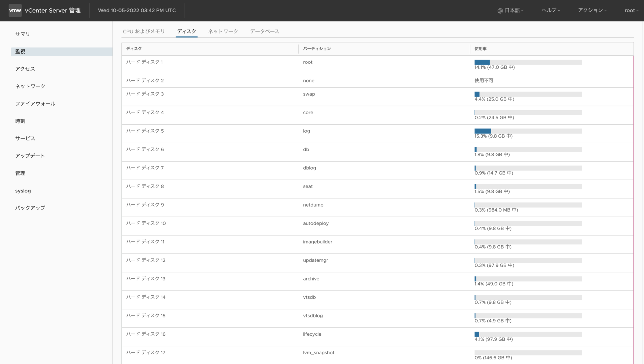Screen dimensions: 644x364
Task: Select the ネットワーク tab
Action: click(223, 31)
